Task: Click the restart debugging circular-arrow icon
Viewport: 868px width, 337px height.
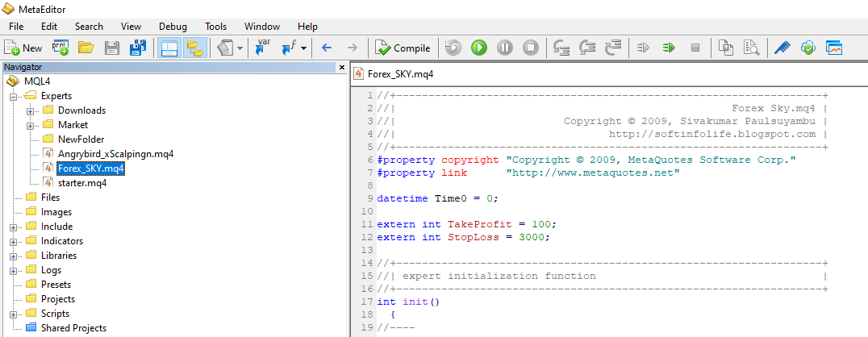Action: click(x=453, y=48)
